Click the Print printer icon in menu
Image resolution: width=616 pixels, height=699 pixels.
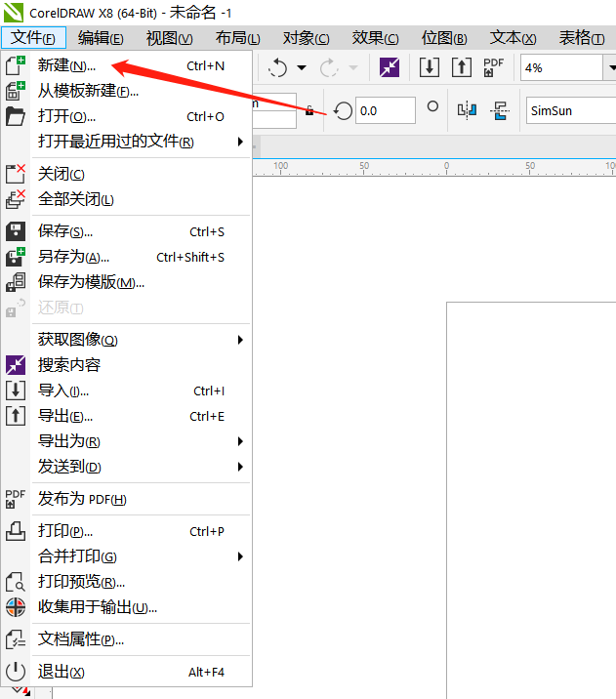click(16, 531)
